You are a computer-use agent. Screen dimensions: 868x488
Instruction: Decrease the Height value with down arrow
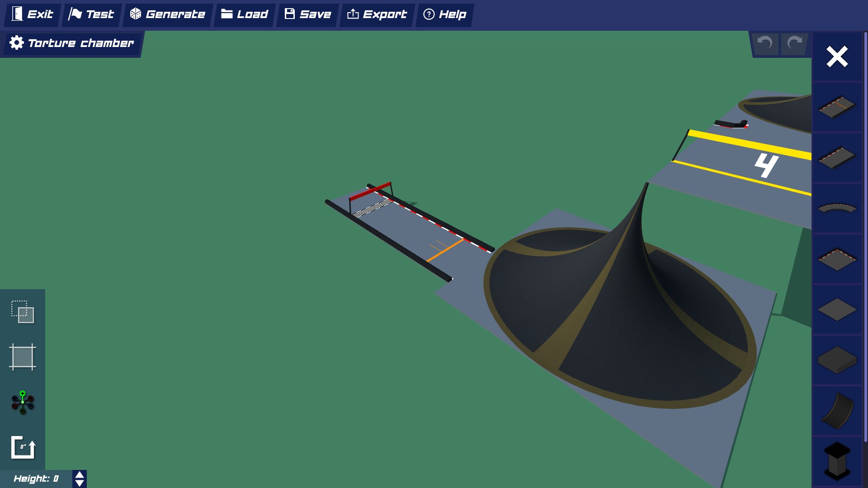tap(80, 483)
